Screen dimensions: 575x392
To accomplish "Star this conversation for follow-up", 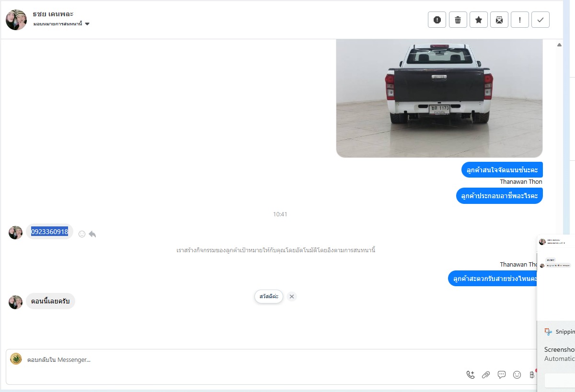I will (478, 20).
